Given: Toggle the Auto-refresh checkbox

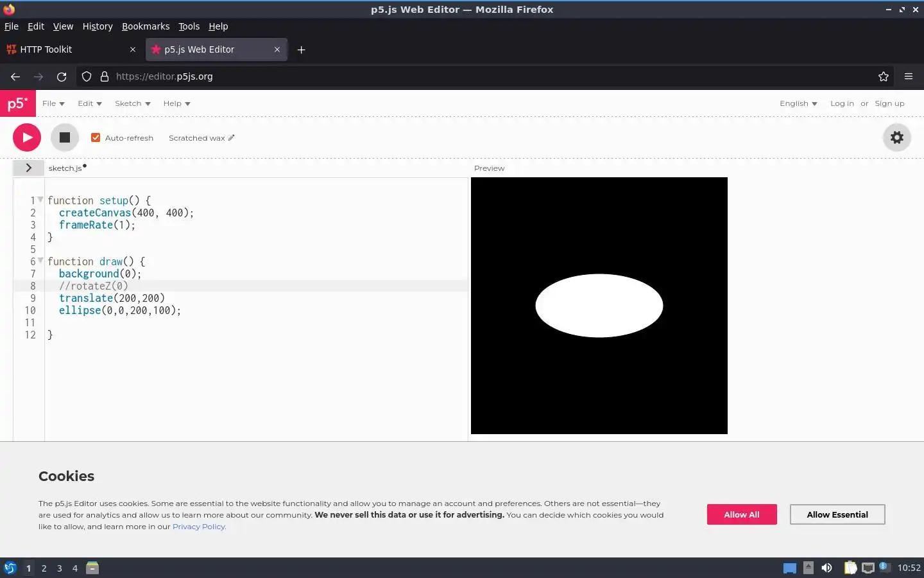Looking at the screenshot, I should coord(96,137).
